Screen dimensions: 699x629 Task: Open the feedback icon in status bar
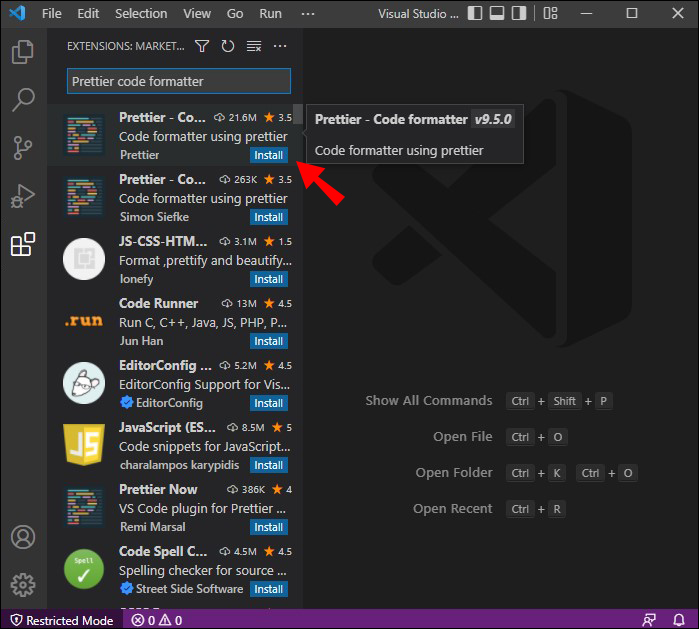coord(649,620)
